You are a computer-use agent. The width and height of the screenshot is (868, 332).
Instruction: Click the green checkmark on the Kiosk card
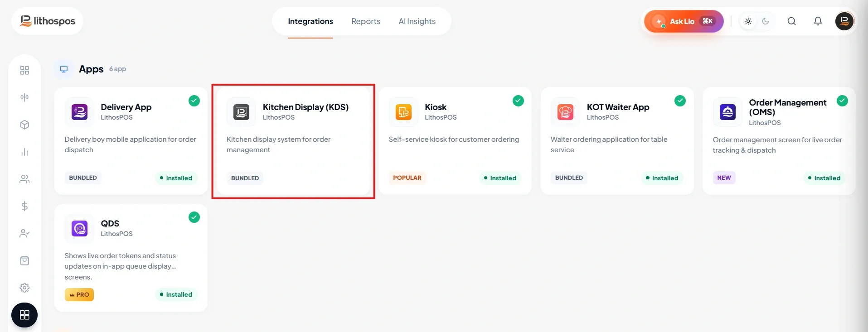[518, 101]
